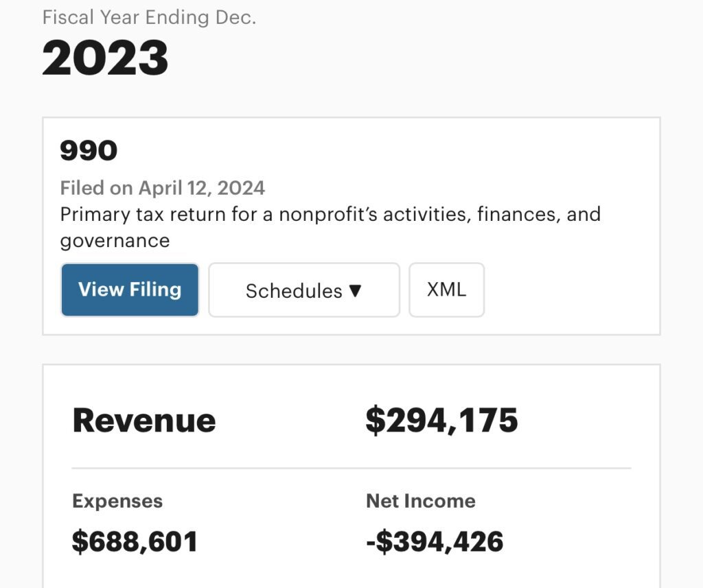Click the Schedules down-arrow triangle

pos(355,290)
